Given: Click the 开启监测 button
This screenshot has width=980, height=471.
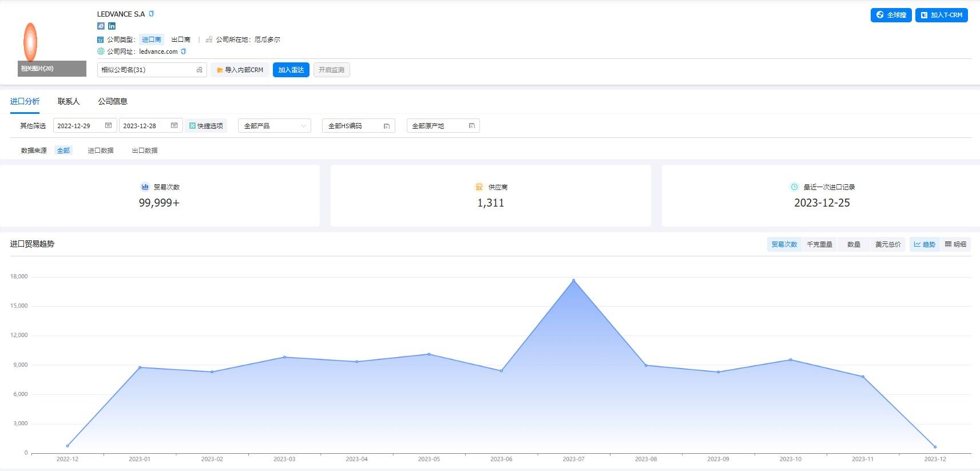Looking at the screenshot, I should [x=332, y=70].
